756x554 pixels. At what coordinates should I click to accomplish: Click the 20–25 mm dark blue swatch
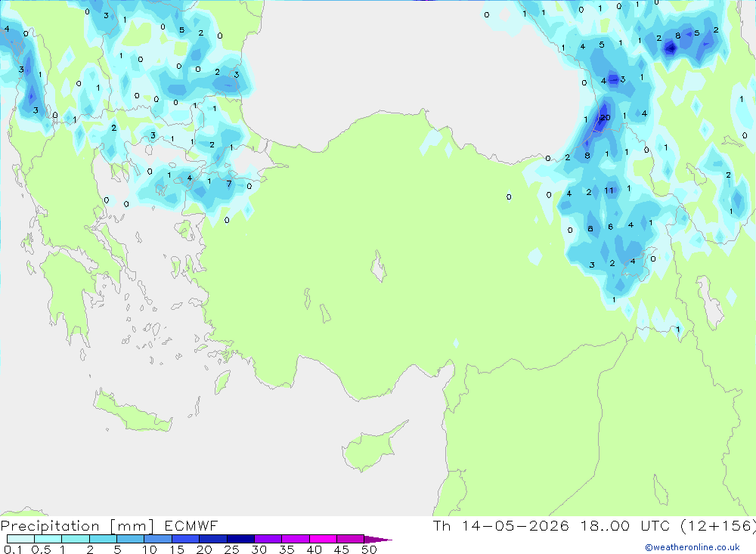[x=212, y=539]
